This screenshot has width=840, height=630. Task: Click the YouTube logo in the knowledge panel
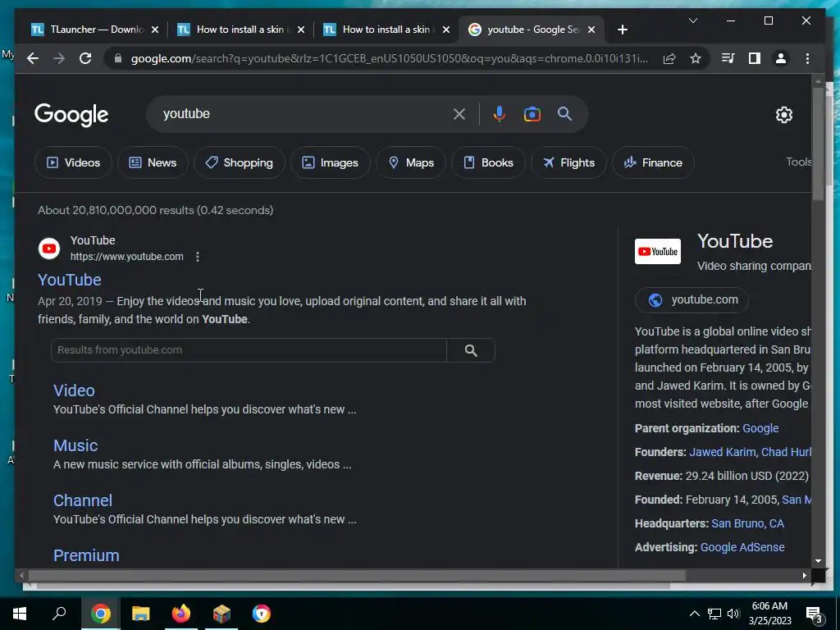pos(657,251)
